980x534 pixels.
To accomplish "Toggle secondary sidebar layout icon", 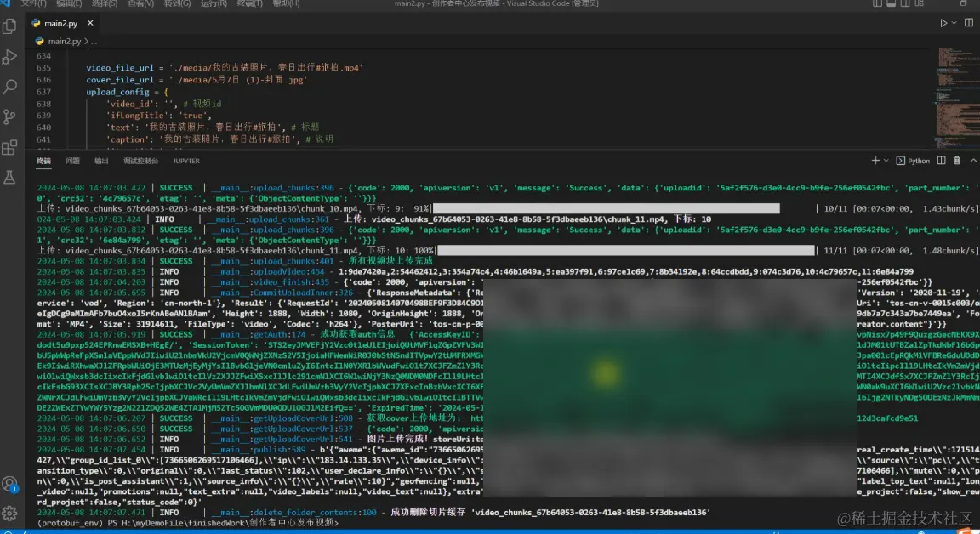I will point(905,3).
